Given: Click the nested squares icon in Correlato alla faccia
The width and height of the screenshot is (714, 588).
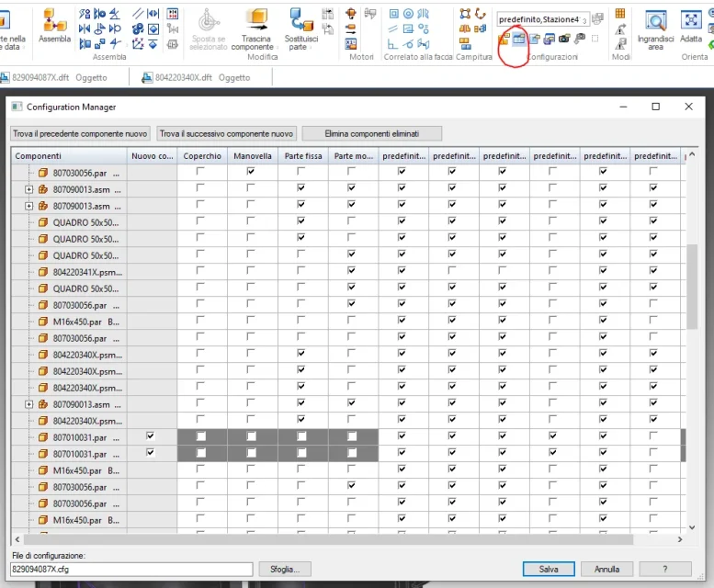Looking at the screenshot, I should [394, 14].
